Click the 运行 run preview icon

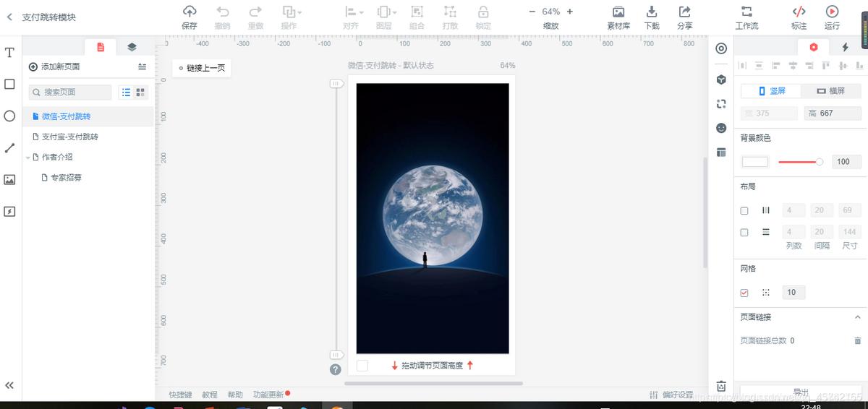[x=832, y=12]
